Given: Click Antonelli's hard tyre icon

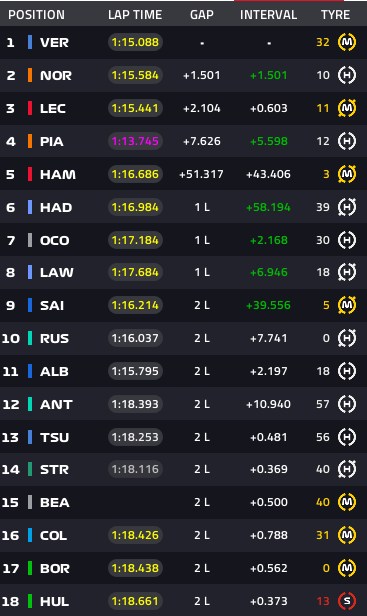Looking at the screenshot, I should tap(347, 404).
